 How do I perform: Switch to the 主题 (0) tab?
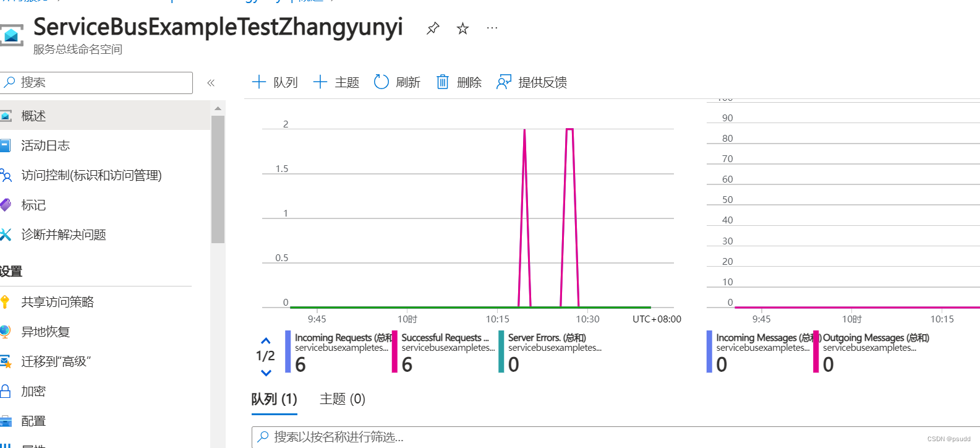(x=343, y=399)
